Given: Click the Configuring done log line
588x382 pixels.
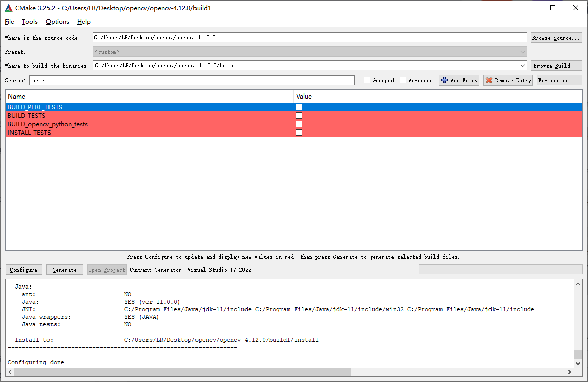Looking at the screenshot, I should (36, 362).
